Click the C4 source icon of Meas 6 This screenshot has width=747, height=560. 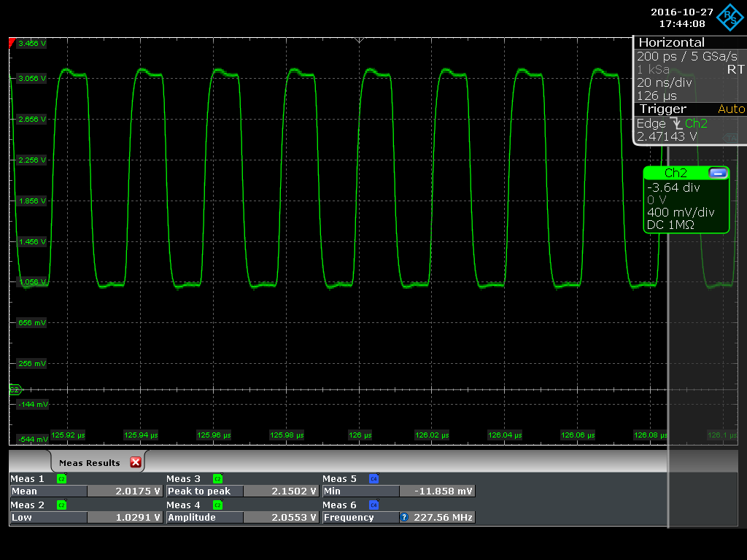point(374,505)
